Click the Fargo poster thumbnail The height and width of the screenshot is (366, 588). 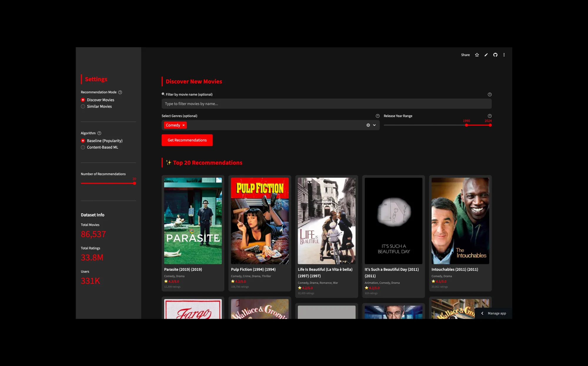click(193, 309)
